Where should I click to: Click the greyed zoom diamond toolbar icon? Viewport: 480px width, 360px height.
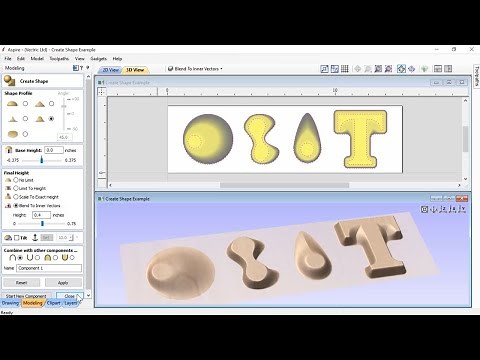click(358, 69)
